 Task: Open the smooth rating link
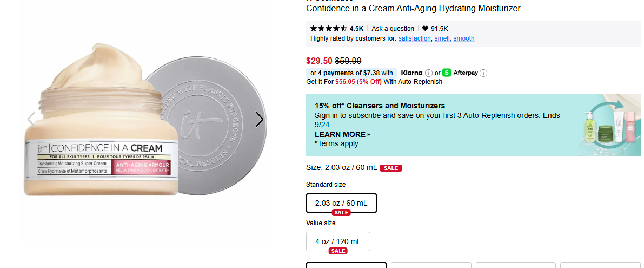click(463, 38)
